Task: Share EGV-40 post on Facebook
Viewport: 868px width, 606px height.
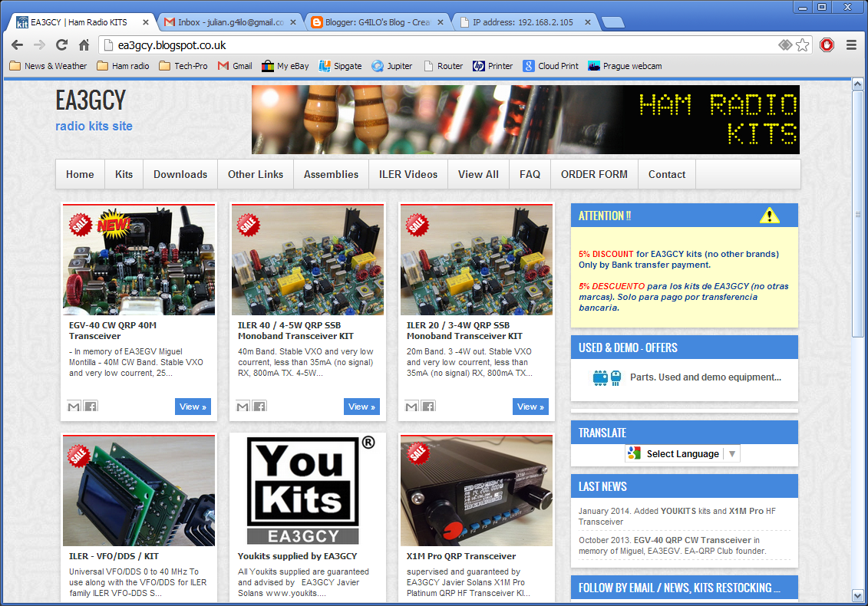Action: [x=91, y=407]
